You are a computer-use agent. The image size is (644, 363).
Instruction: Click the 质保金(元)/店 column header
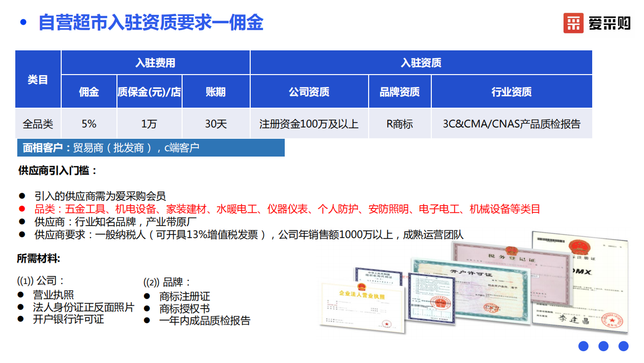[150, 92]
